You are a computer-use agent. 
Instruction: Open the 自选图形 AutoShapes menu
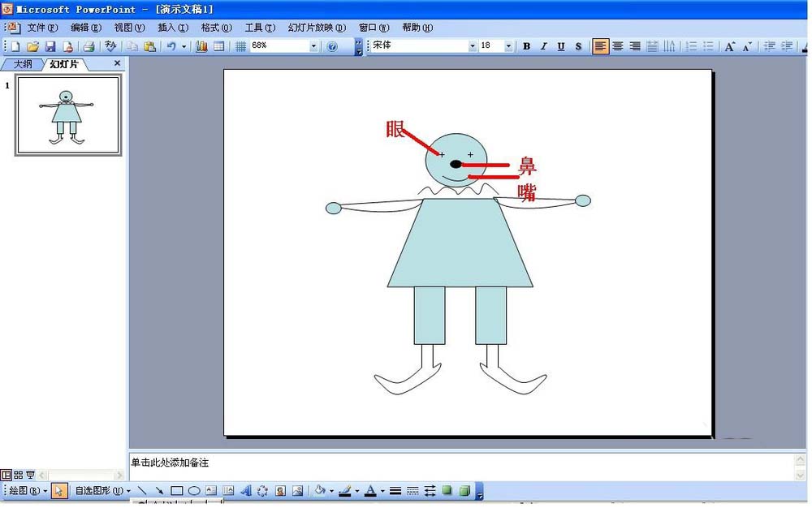(x=103, y=490)
